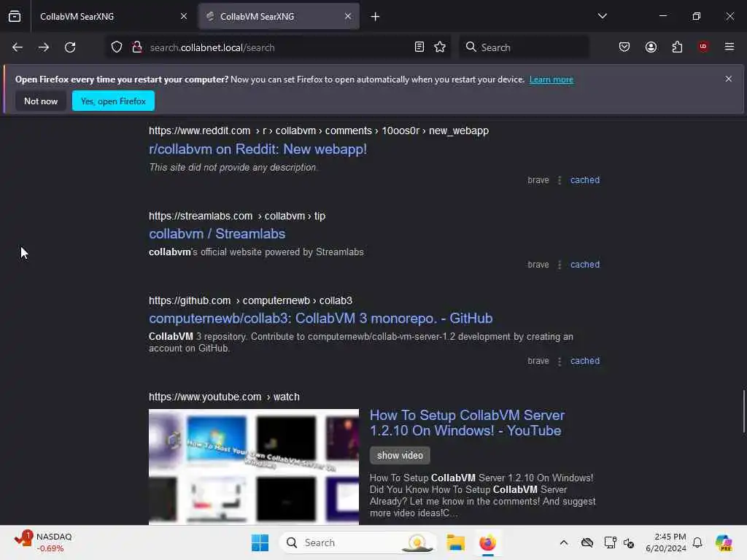Close the active CollabVM SearXNG tab
747x560 pixels.
(348, 16)
